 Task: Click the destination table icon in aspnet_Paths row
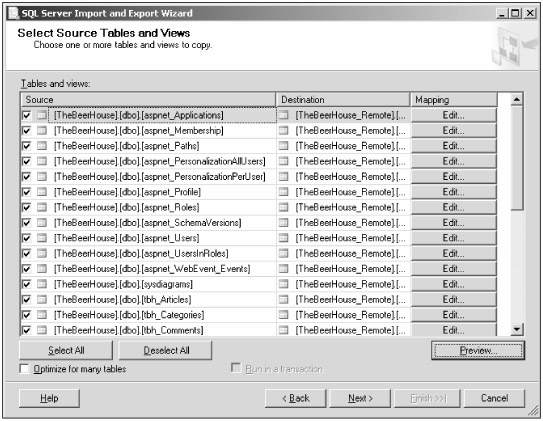click(x=284, y=146)
